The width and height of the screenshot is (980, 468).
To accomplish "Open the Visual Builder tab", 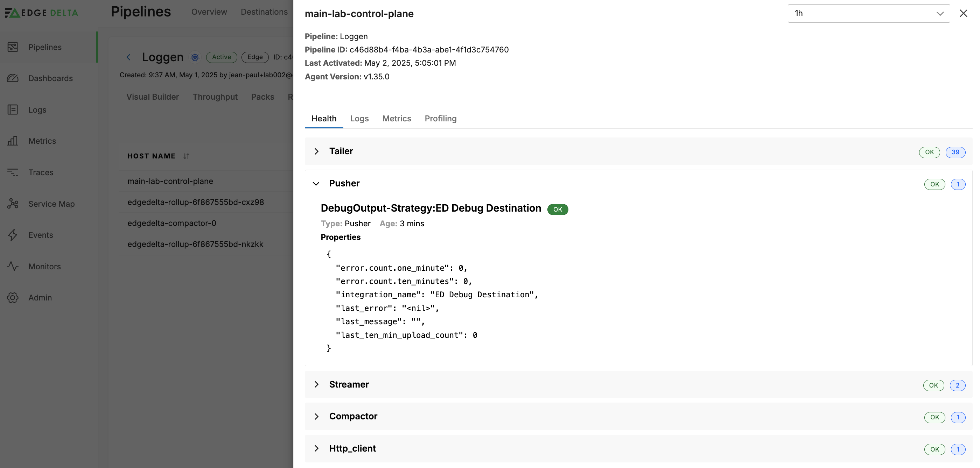I will click(x=153, y=97).
